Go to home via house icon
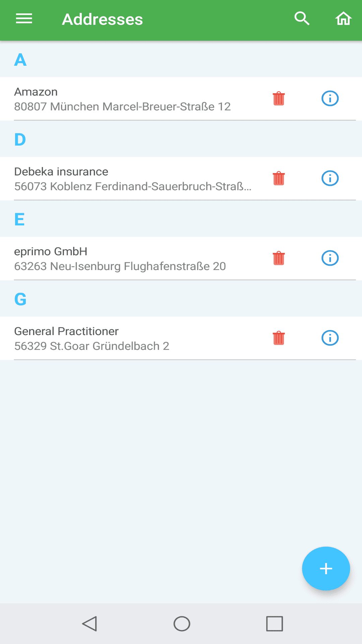 [x=343, y=19]
